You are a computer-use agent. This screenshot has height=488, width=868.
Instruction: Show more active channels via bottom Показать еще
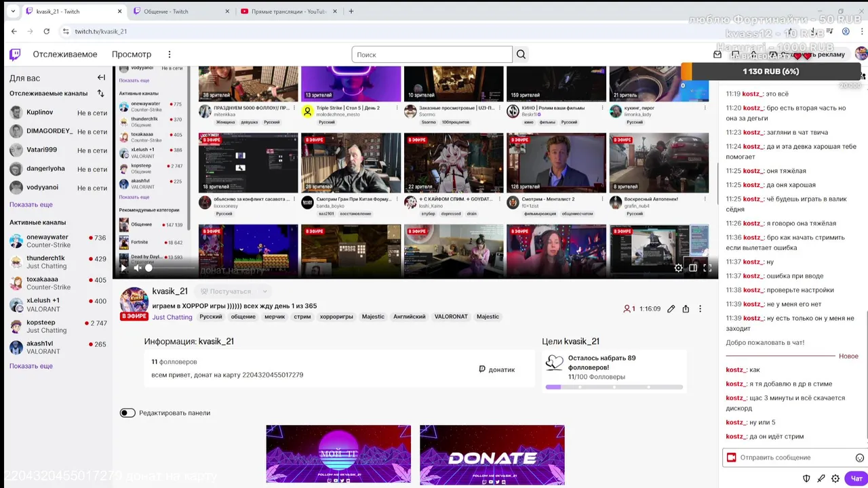coord(31,366)
